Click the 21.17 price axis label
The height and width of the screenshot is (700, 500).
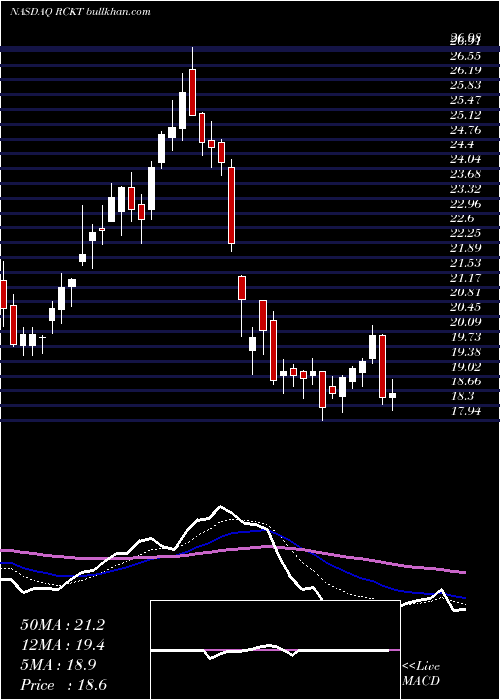(468, 278)
